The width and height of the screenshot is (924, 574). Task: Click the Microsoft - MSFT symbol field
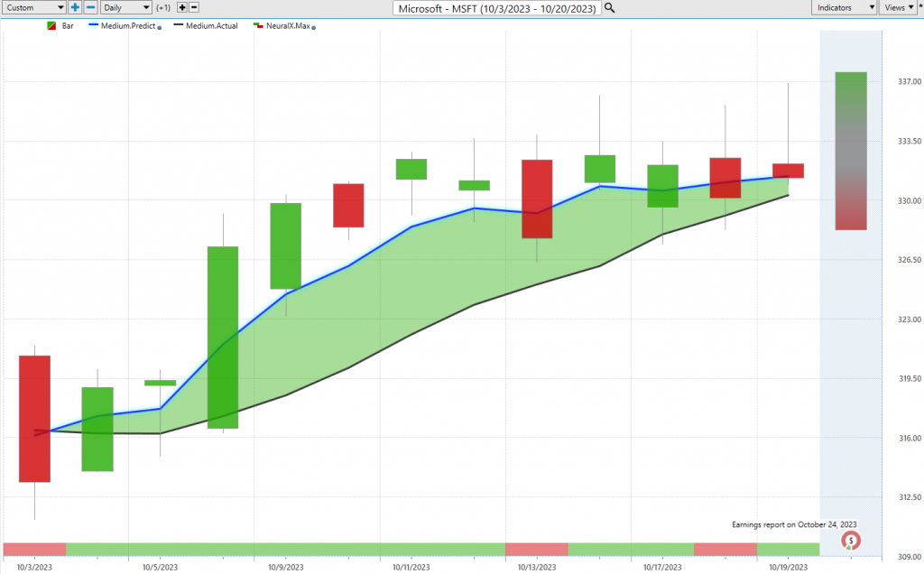(497, 8)
